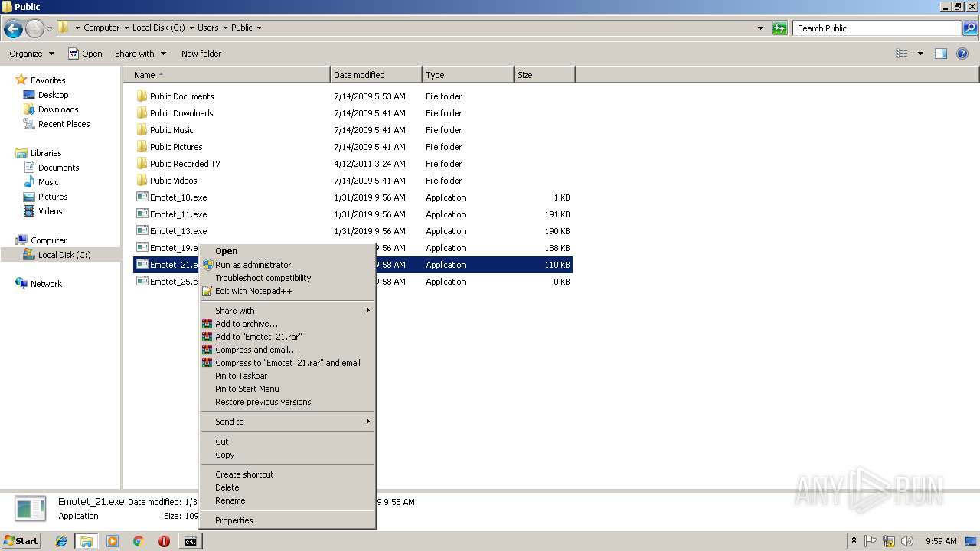Click the green refresh icon in address bar
This screenshot has height=551, width=980.
pyautogui.click(x=779, y=28)
